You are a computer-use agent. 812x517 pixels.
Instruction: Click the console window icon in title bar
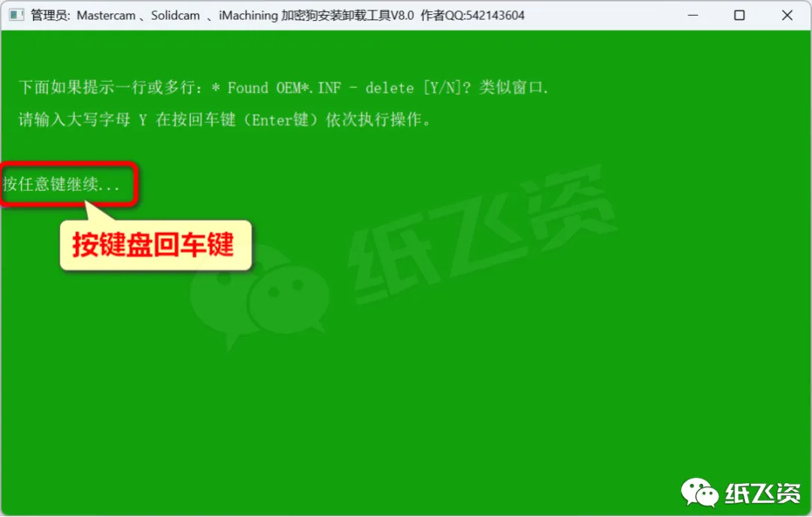[x=16, y=15]
